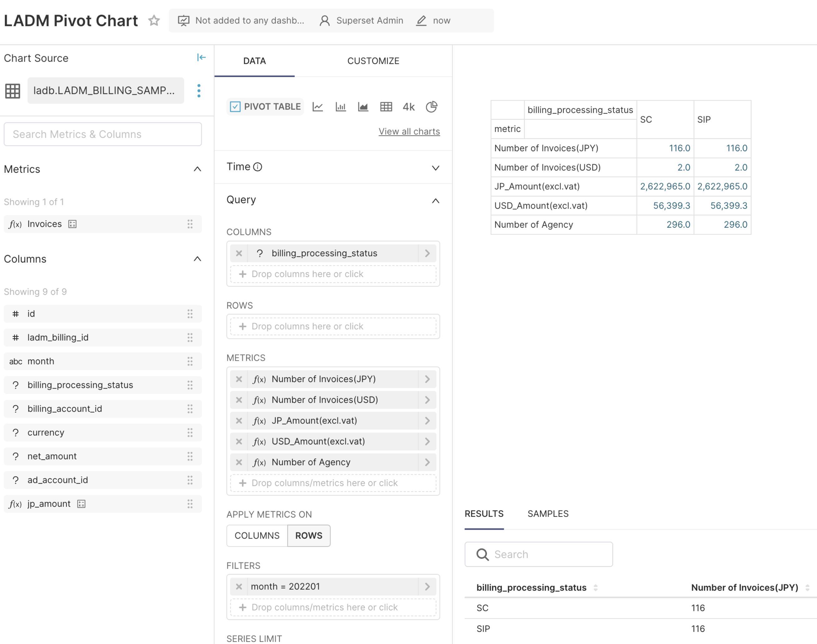Open Number of Invoices(JPY) metric editor arrow

[427, 379]
